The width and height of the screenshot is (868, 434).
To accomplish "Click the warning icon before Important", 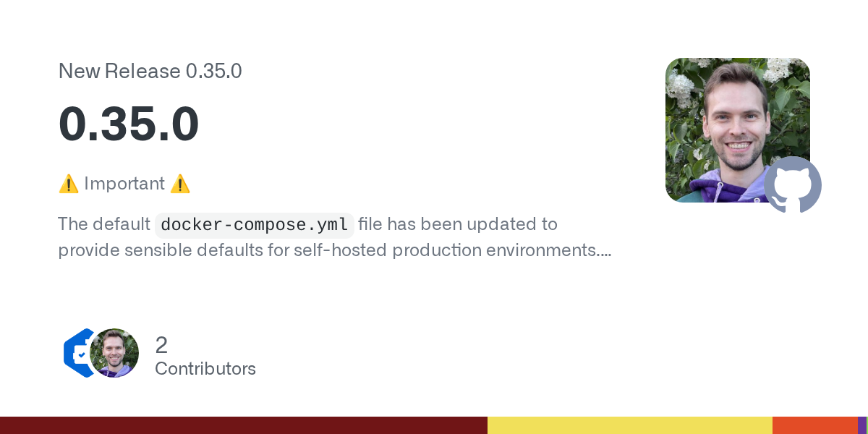I will click(68, 184).
